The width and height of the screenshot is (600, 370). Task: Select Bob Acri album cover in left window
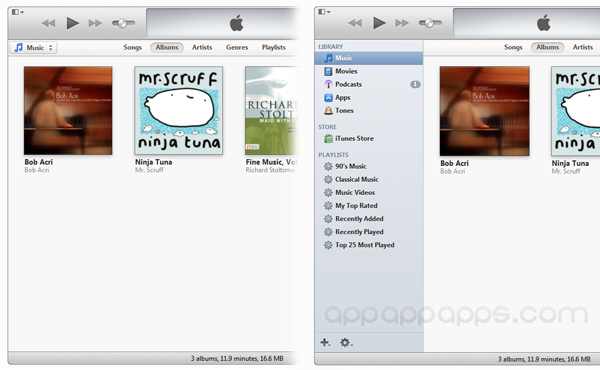point(68,111)
